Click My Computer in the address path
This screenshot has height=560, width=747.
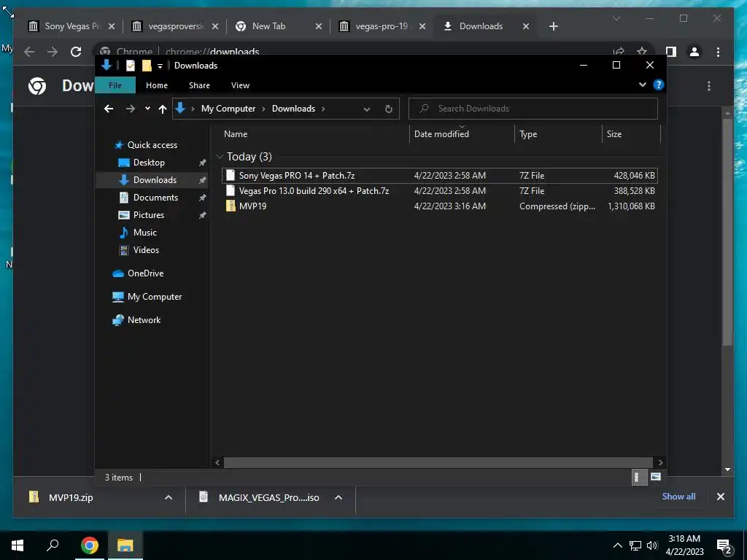coord(228,109)
